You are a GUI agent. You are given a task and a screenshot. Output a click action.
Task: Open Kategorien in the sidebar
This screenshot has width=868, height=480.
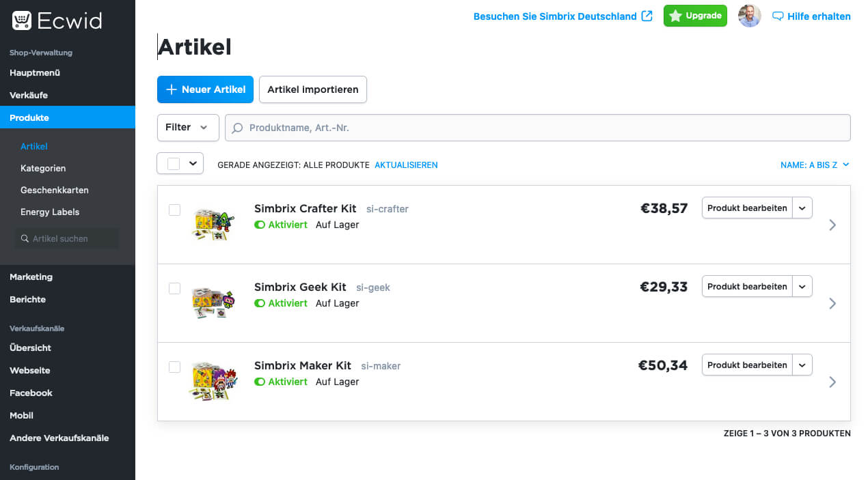(x=43, y=168)
